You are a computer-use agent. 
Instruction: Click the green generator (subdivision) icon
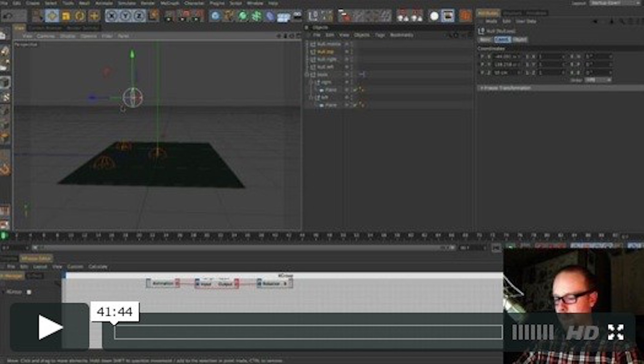click(x=243, y=16)
